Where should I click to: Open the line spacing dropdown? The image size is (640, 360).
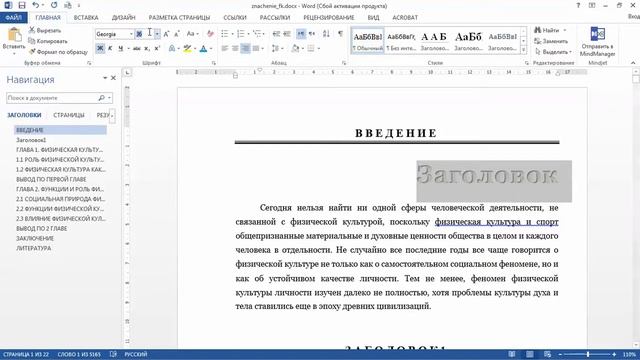(x=277, y=49)
